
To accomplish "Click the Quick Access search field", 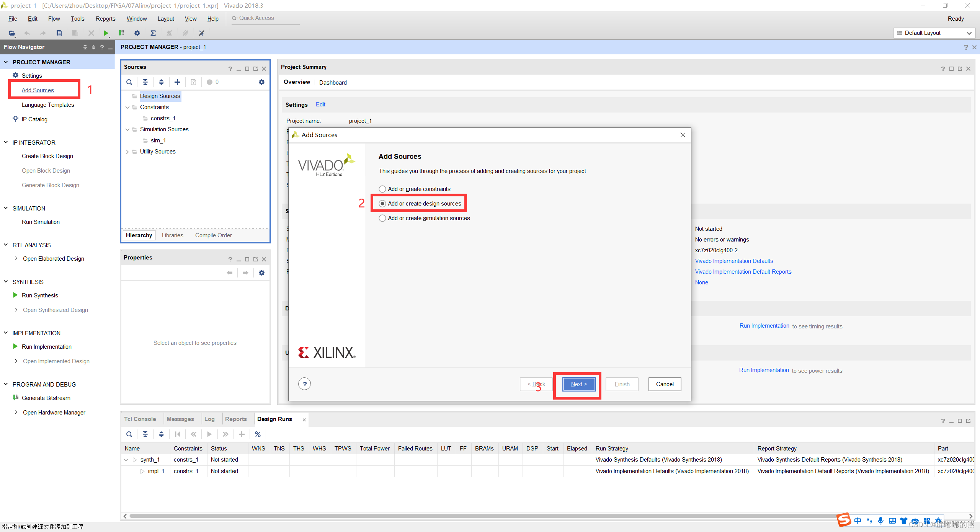I will (x=266, y=18).
